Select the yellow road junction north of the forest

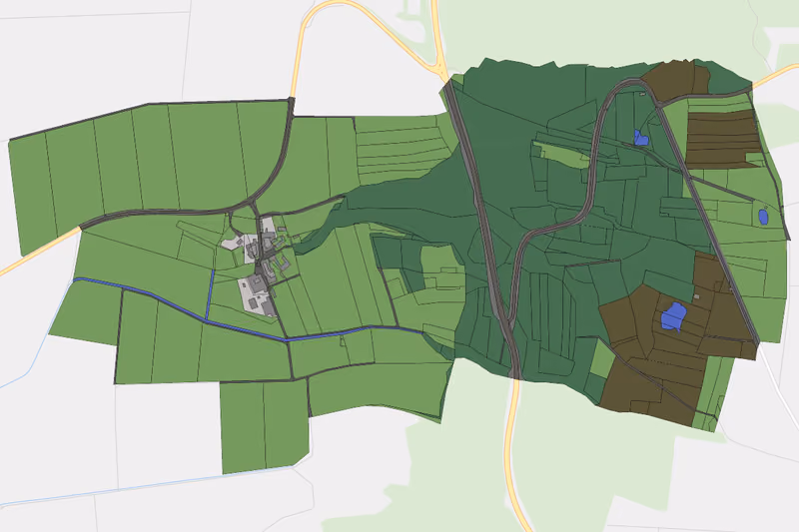pos(436,66)
